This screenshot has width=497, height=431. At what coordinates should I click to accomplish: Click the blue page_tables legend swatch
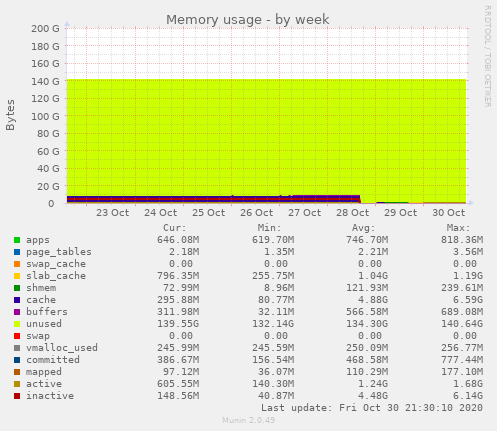tap(17, 252)
